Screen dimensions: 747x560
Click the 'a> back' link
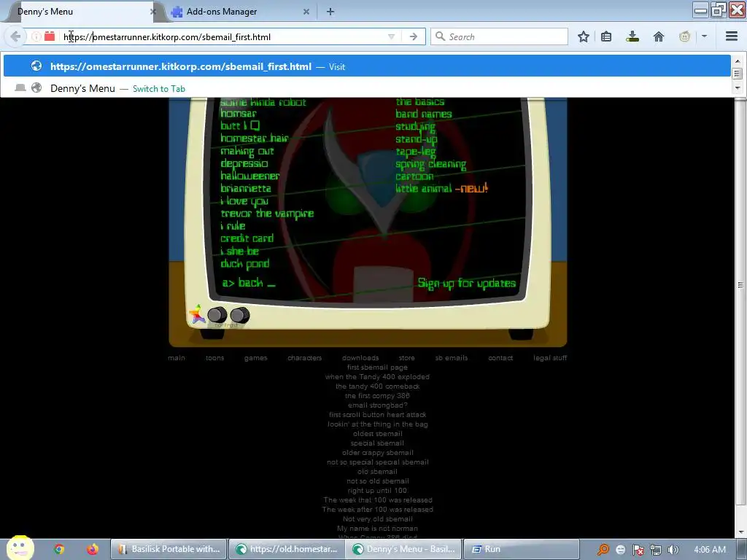pos(248,283)
